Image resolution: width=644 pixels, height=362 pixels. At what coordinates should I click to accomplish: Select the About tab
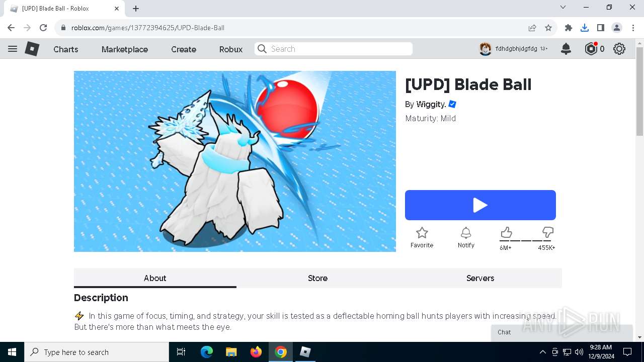click(x=155, y=278)
